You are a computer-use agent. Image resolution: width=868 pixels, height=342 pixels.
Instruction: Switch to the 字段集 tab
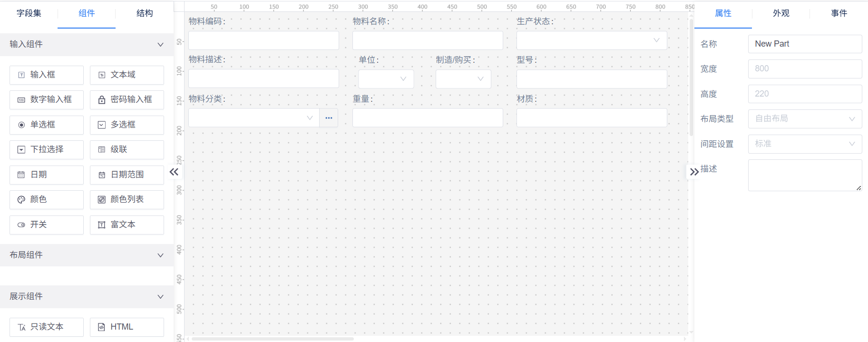29,13
